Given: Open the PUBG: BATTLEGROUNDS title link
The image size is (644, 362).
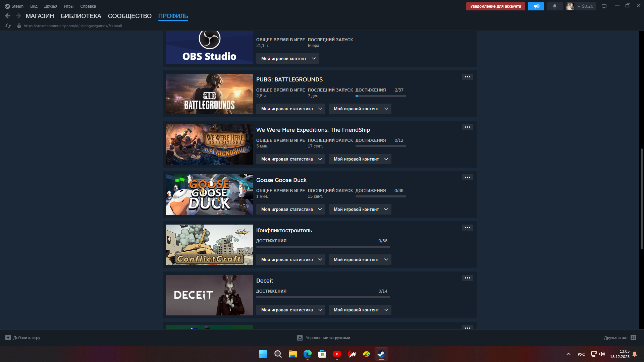Looking at the screenshot, I should (x=289, y=79).
